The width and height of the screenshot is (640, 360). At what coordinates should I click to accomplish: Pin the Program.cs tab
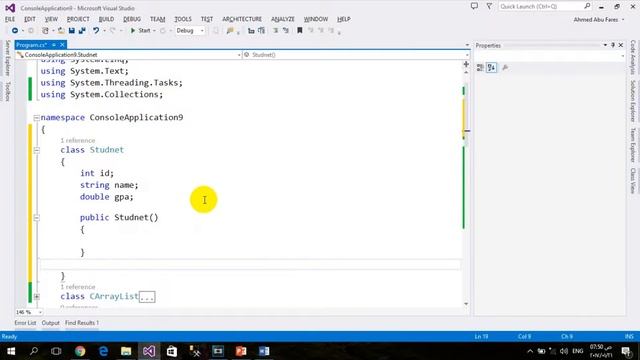pos(54,45)
